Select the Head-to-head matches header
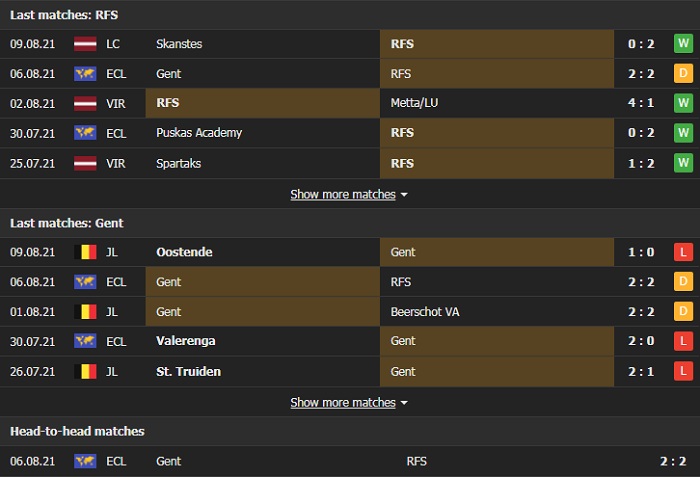 pos(77,431)
